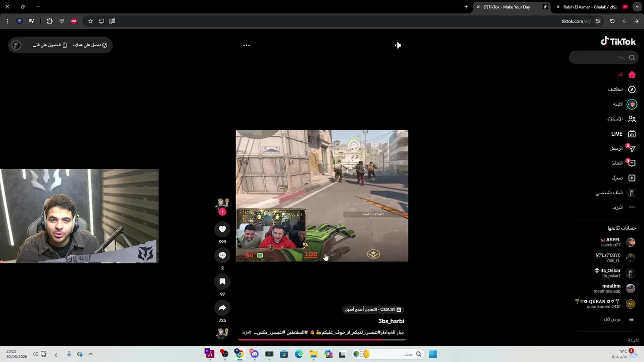644x362 pixels.
Task: Click the browser address bar URL
Action: coord(576,21)
